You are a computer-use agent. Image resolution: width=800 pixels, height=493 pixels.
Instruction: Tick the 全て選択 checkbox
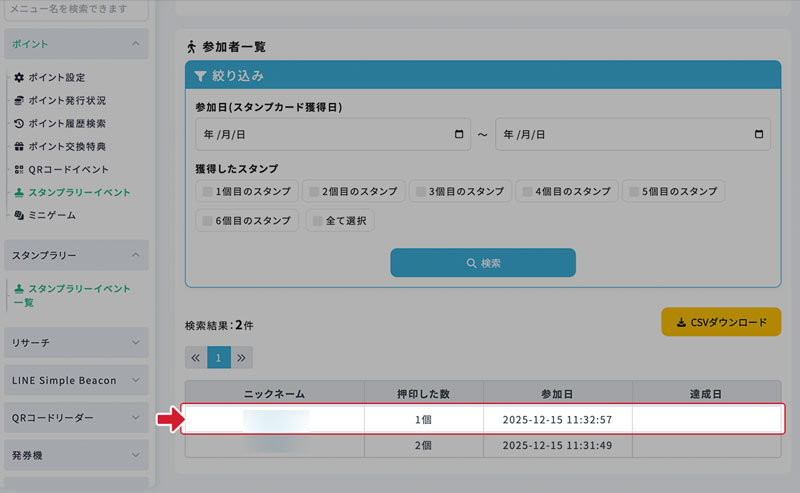[318, 220]
